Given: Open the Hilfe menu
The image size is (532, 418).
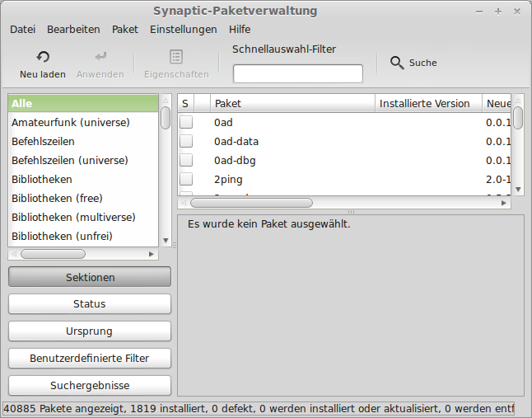Looking at the screenshot, I should 240,30.
